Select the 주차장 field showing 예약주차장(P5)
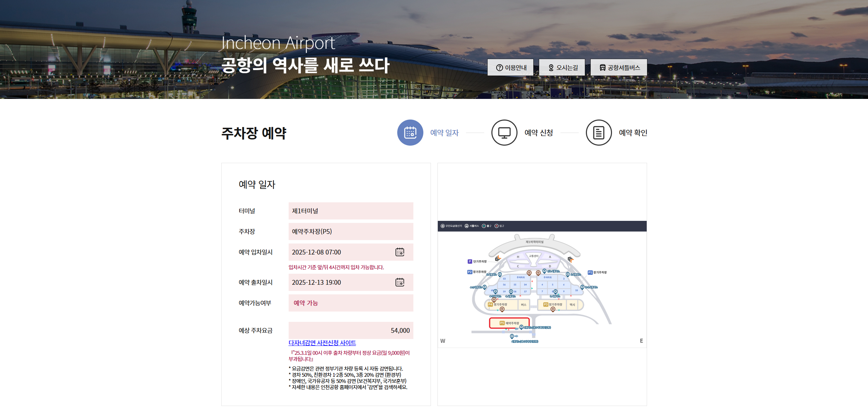Image resolution: width=868 pixels, height=418 pixels. [350, 231]
